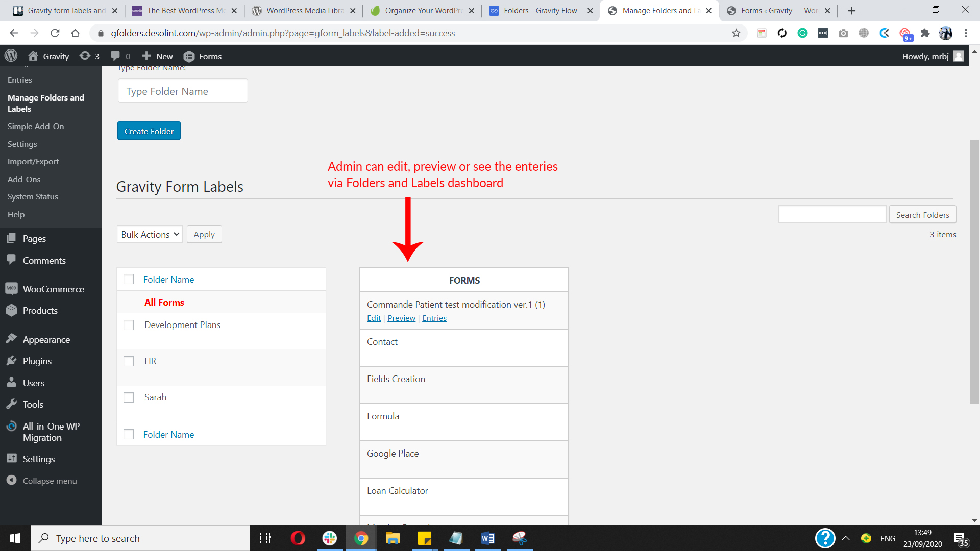
Task: Click the Products sidebar icon
Action: click(11, 310)
